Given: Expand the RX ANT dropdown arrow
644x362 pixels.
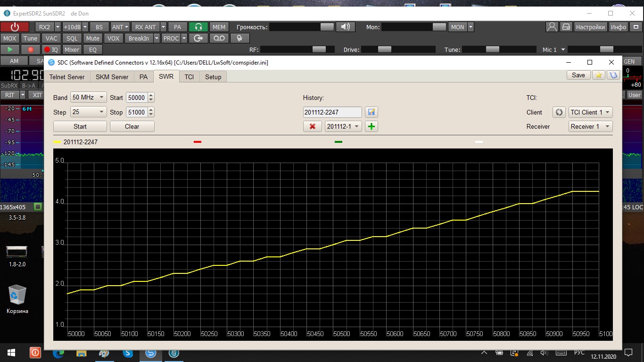Looking at the screenshot, I should tap(163, 27).
